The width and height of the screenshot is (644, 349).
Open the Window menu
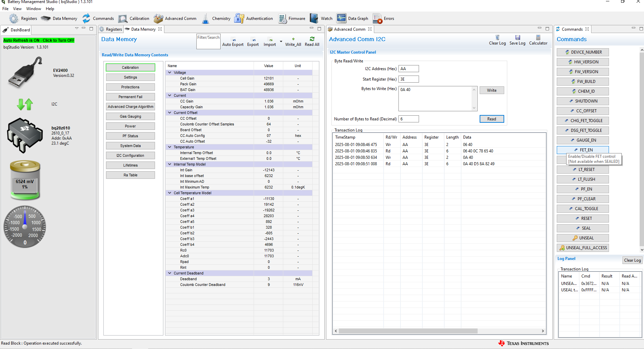tap(34, 9)
